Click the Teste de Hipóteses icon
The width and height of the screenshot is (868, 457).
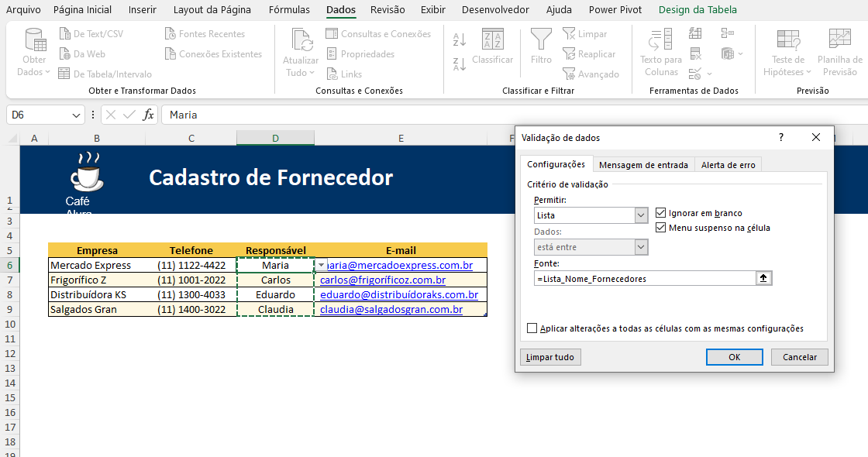coord(788,40)
